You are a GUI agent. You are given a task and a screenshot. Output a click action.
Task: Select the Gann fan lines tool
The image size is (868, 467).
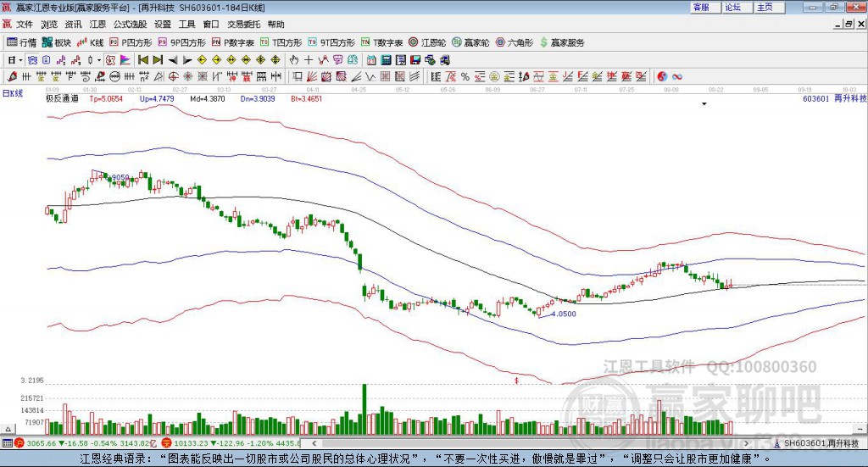pyautogui.click(x=312, y=77)
